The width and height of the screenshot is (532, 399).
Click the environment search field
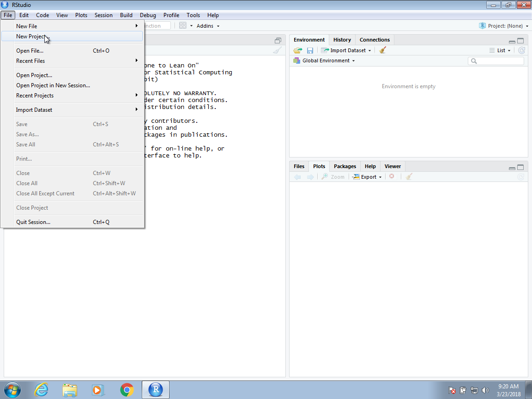point(496,61)
